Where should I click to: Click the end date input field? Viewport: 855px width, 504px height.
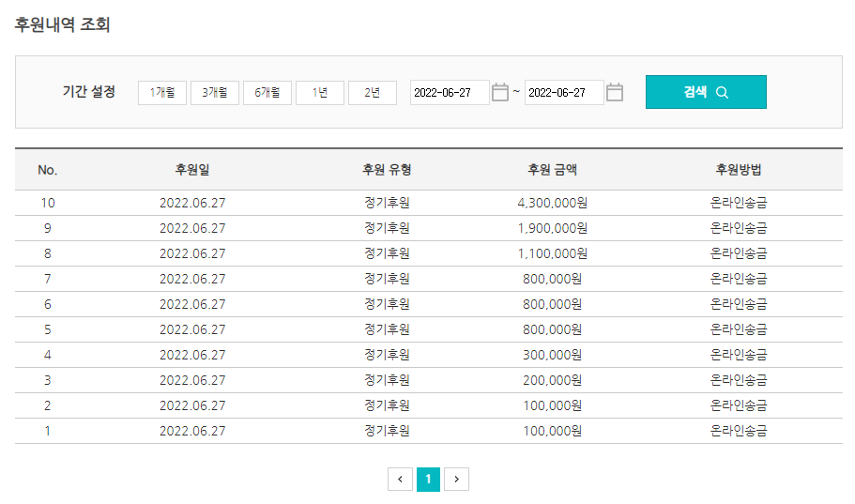(x=564, y=93)
